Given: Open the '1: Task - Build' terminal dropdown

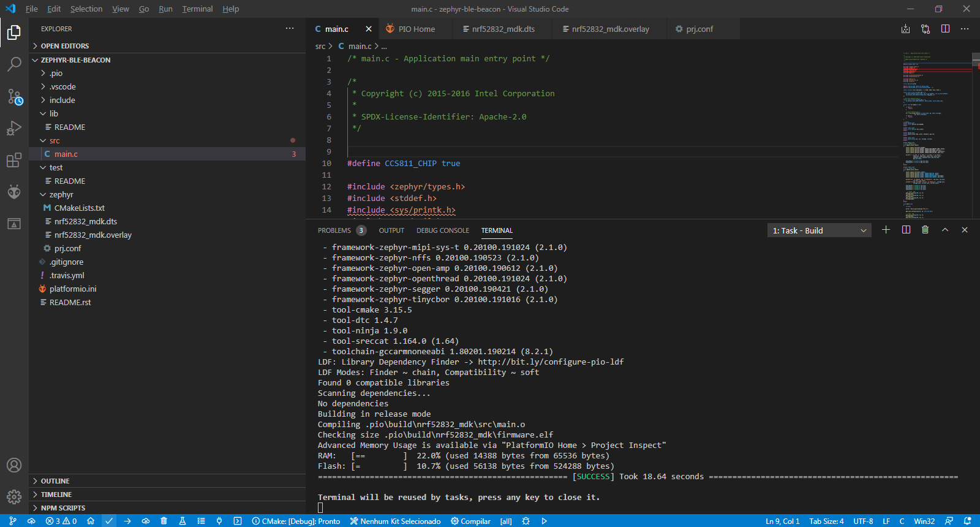Looking at the screenshot, I should (819, 230).
